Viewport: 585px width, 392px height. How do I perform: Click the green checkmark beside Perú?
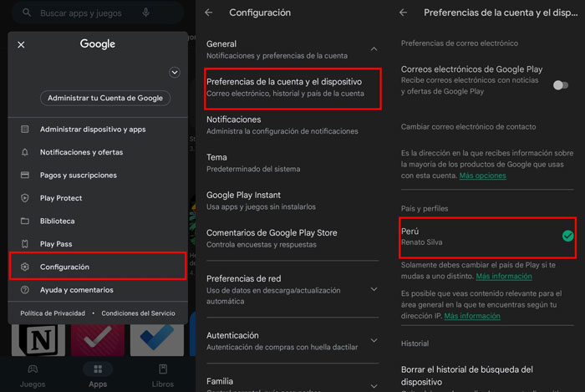pyautogui.click(x=567, y=236)
